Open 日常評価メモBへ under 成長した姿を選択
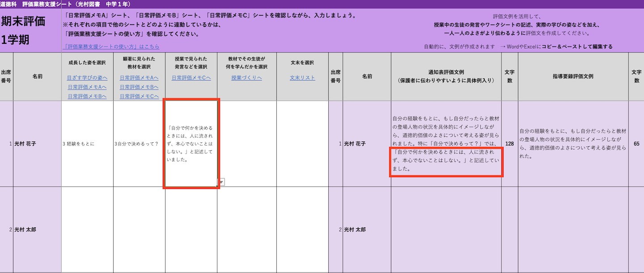 88,96
